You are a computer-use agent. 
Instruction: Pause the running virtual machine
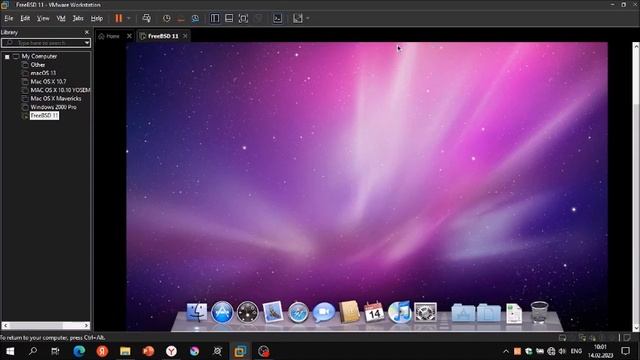tap(119, 18)
